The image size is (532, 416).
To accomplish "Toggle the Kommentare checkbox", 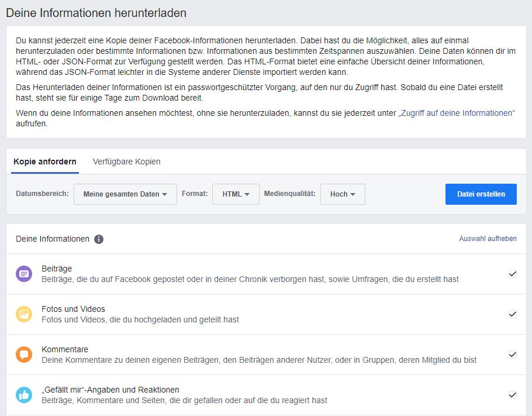I will [513, 355].
